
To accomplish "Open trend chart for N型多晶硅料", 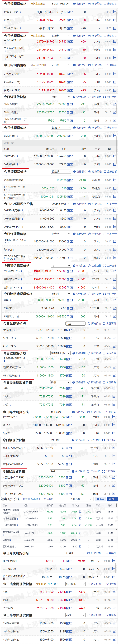I will (114, 561).
